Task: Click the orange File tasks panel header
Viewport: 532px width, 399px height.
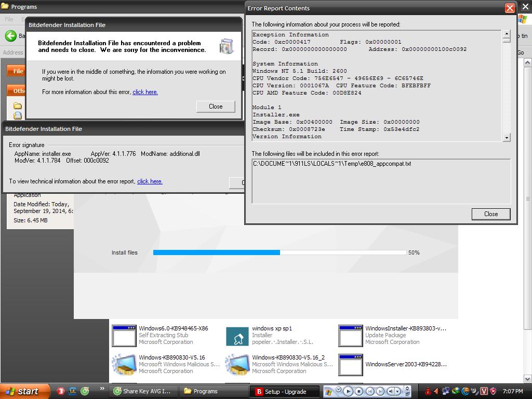Action: tap(16, 71)
